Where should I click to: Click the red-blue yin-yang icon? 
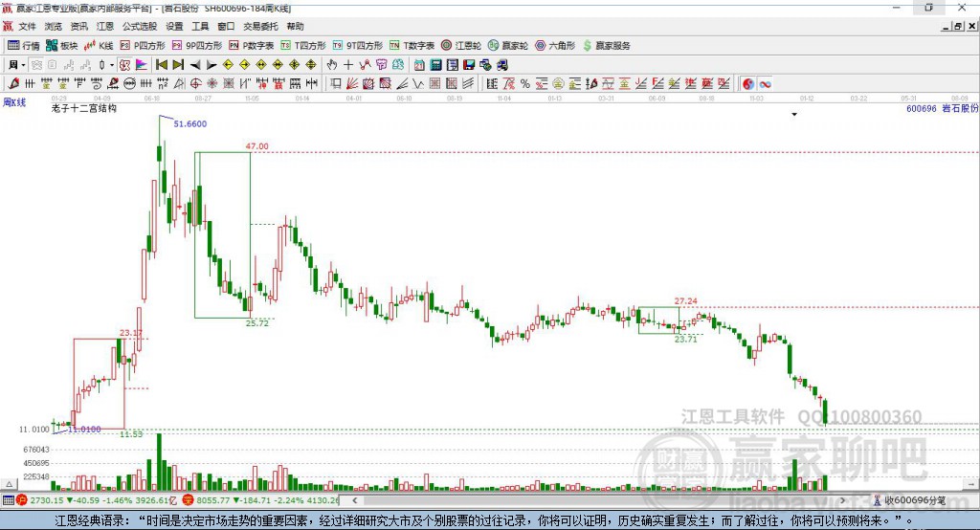[x=748, y=84]
